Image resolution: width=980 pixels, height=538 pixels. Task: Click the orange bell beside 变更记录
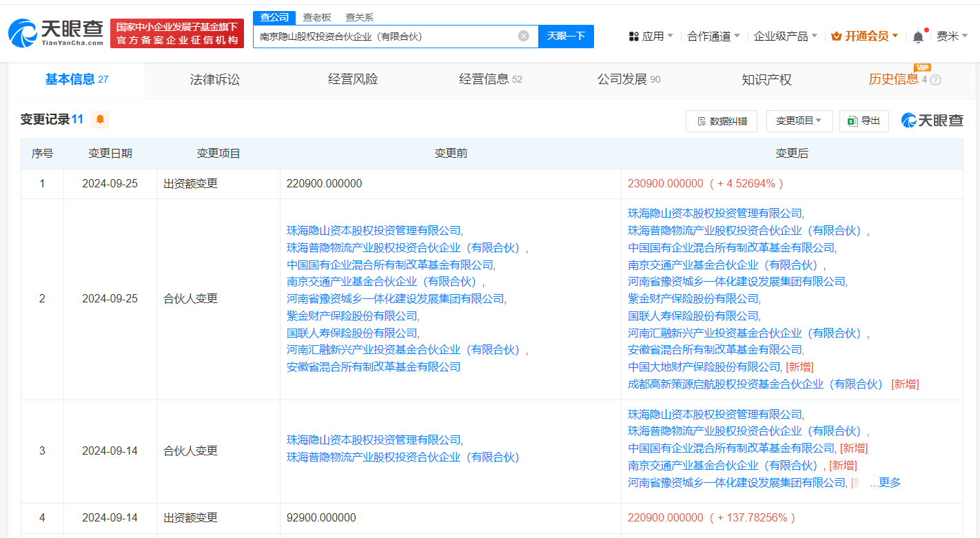(x=101, y=119)
